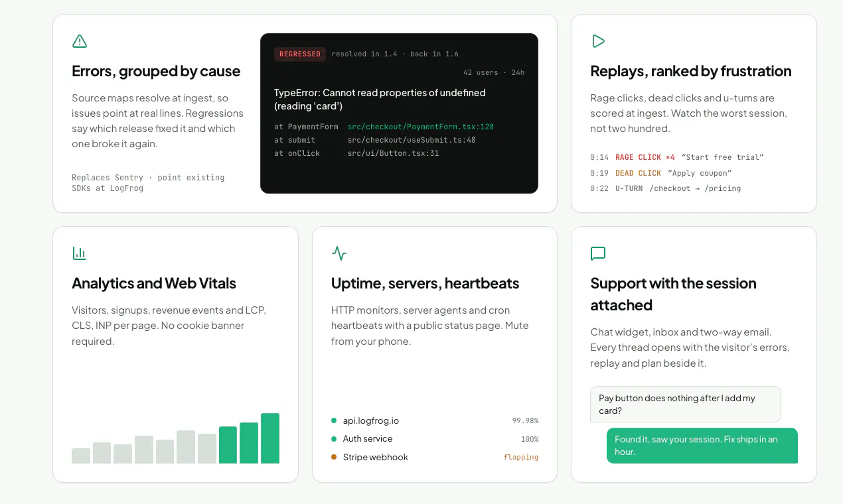Click the Auth service monitor label
Viewport: 843px width, 504px height.
[x=368, y=439]
